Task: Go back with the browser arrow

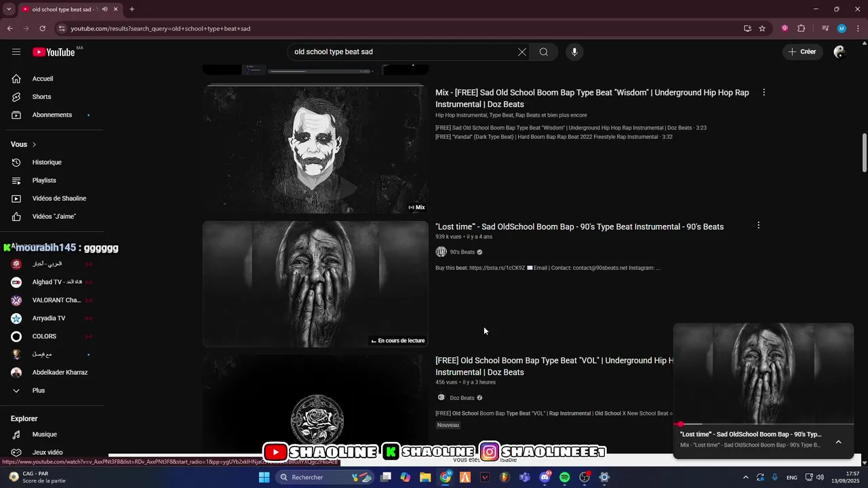Action: 10,28
